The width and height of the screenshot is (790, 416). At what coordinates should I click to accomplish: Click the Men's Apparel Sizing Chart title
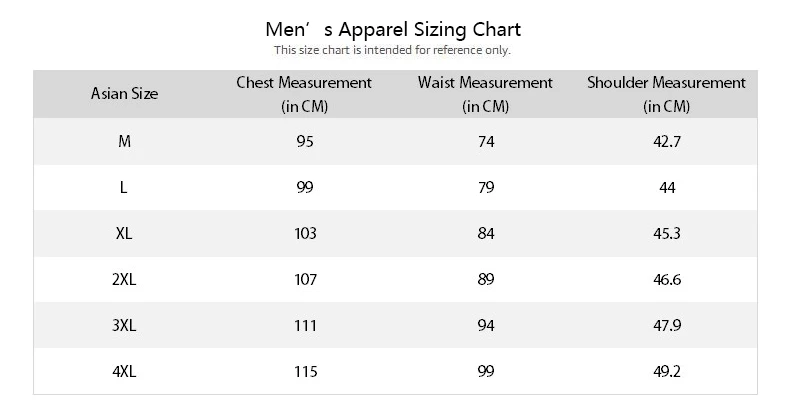[393, 30]
